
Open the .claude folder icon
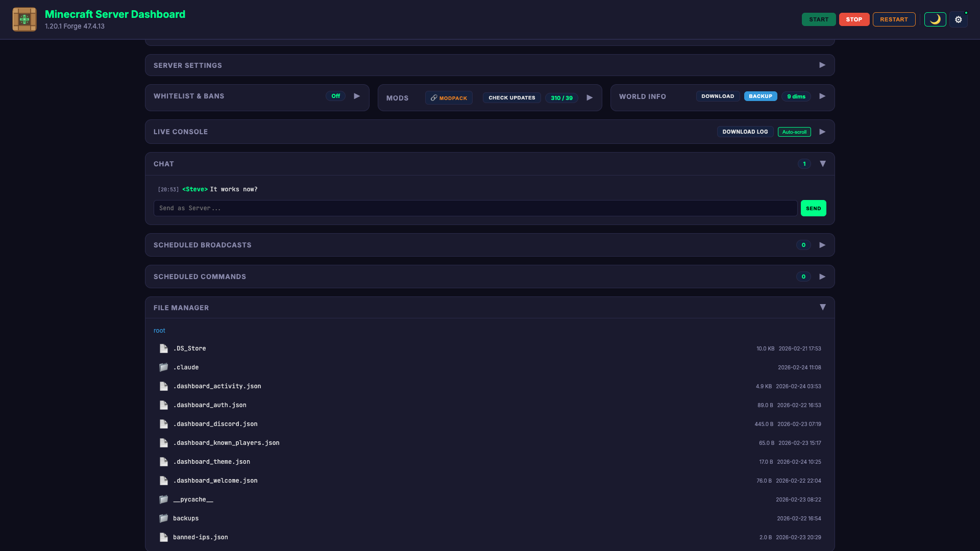pyautogui.click(x=163, y=367)
